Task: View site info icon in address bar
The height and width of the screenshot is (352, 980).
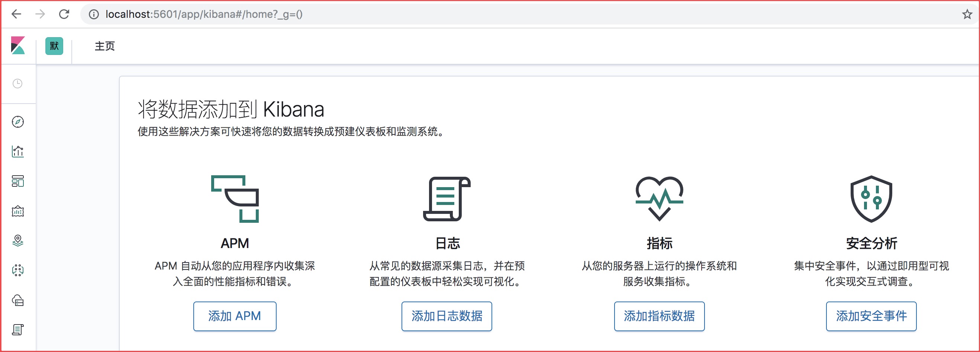Action: coord(94,14)
